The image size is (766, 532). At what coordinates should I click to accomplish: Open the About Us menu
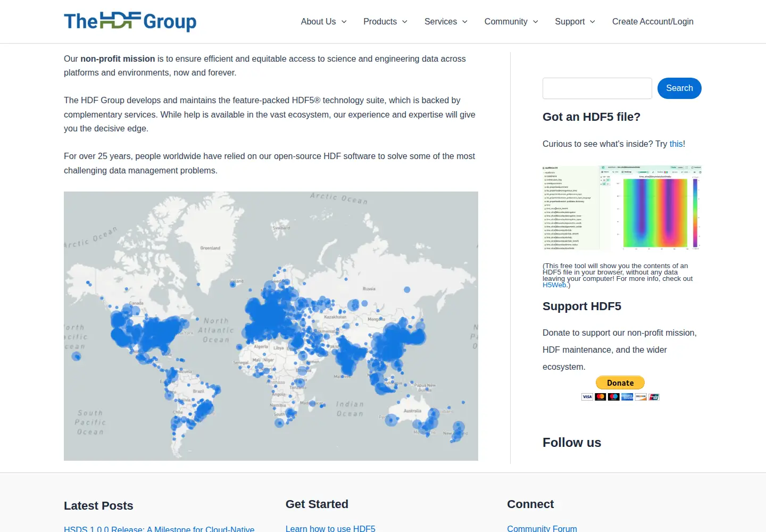[318, 22]
